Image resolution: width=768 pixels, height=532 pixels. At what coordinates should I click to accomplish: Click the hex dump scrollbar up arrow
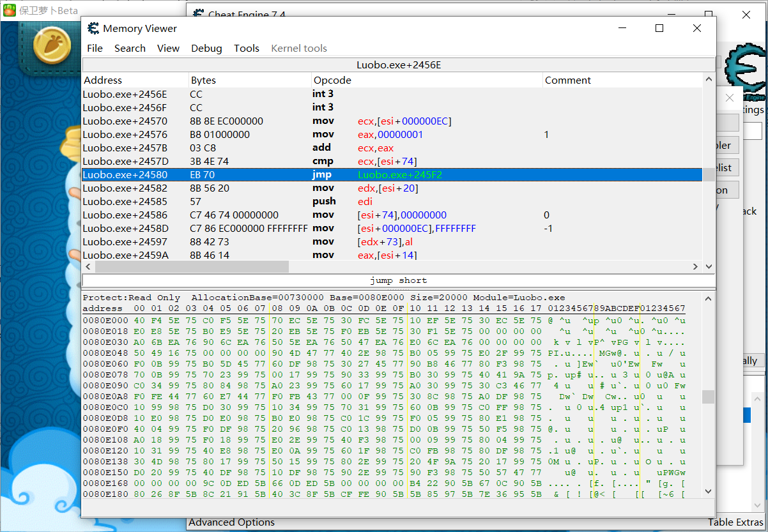708,298
